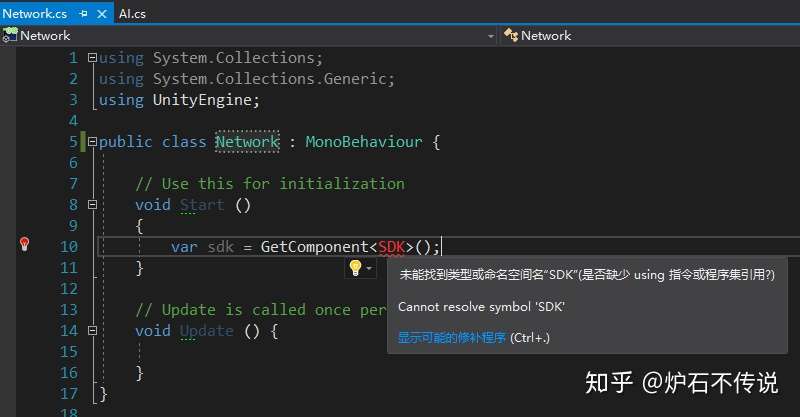Collapse the Start method outline

93,205
